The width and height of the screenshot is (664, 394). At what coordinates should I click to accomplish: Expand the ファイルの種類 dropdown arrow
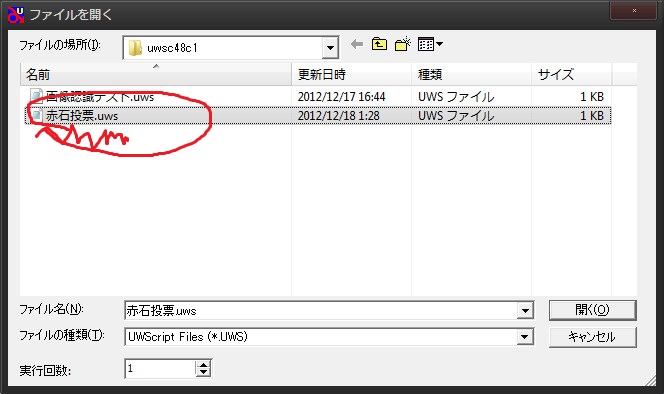pos(525,337)
